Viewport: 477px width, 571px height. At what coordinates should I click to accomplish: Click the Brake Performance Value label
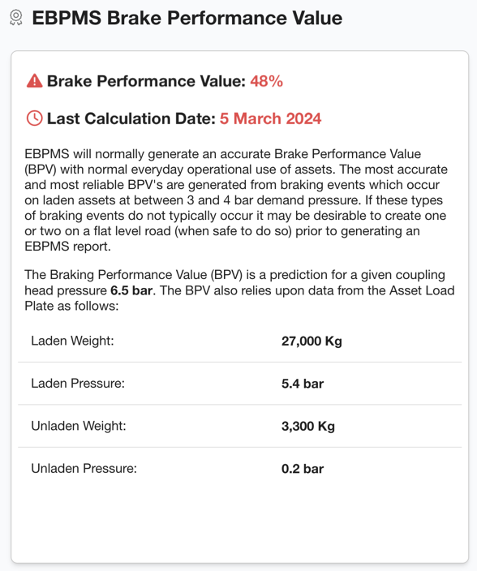tap(146, 81)
